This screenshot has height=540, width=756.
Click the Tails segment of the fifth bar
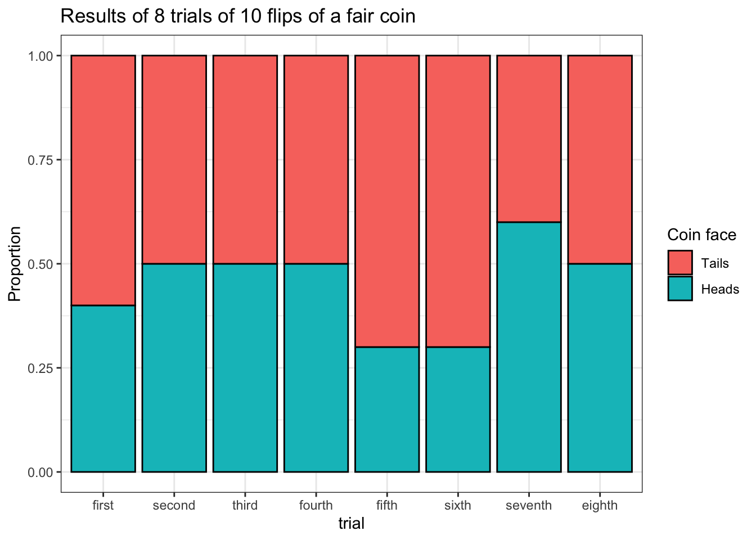tap(387, 201)
